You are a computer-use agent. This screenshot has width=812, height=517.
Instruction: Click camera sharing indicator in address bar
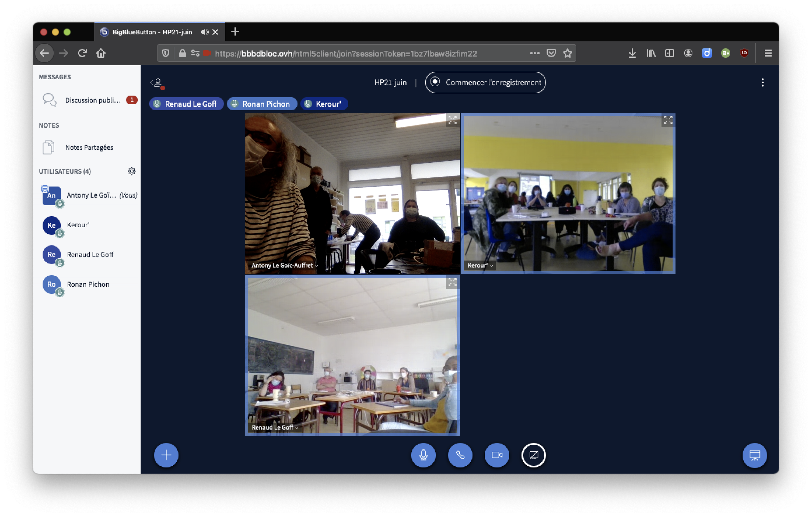(x=207, y=53)
